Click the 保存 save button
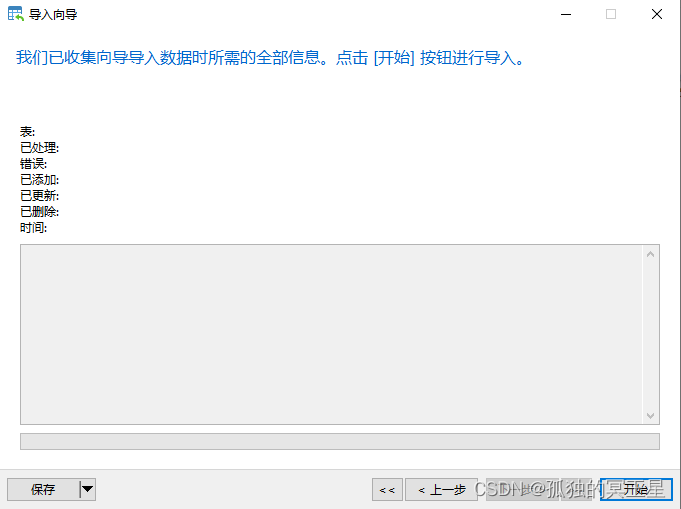 click(x=43, y=489)
